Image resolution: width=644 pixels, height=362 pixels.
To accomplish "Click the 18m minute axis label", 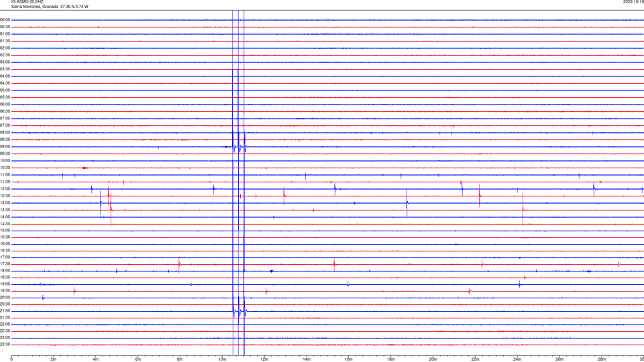I will point(390,359).
